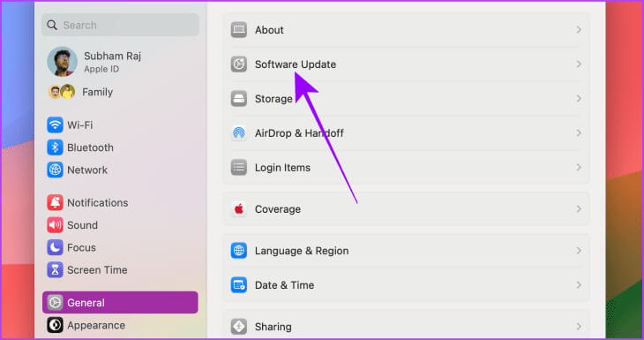Click the search magnifier icon
This screenshot has height=340, width=644.
click(52, 25)
